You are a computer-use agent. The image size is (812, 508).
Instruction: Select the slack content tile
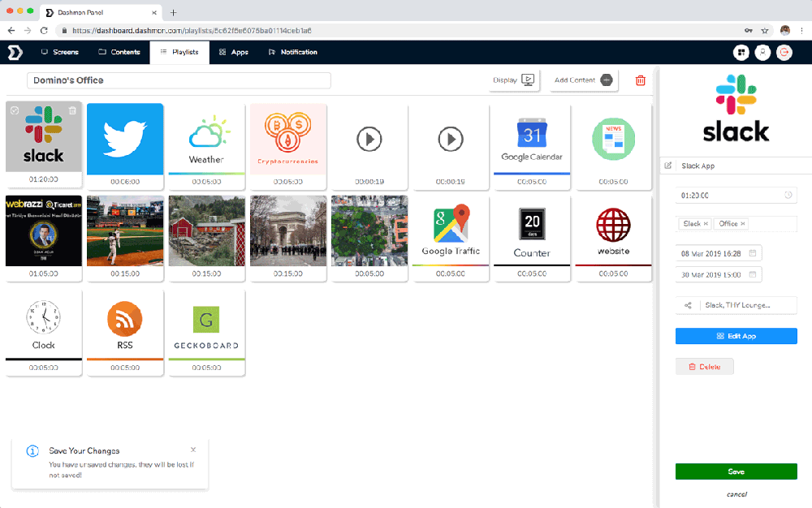coord(44,144)
